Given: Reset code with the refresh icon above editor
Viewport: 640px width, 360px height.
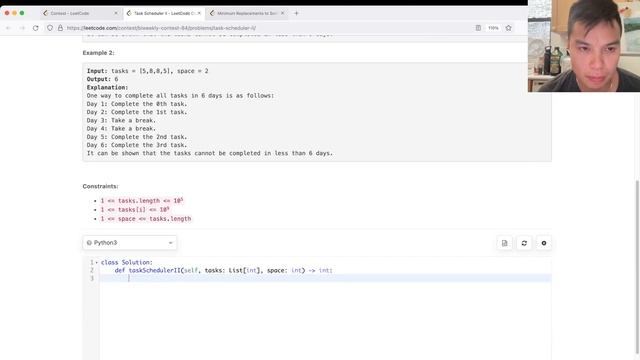Looking at the screenshot, I should point(524,243).
